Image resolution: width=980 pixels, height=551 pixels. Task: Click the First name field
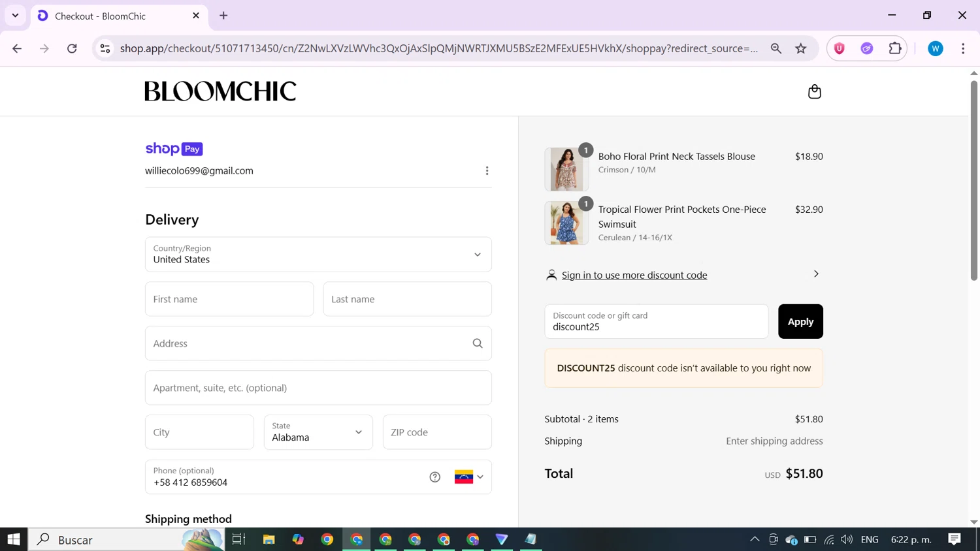pos(229,299)
